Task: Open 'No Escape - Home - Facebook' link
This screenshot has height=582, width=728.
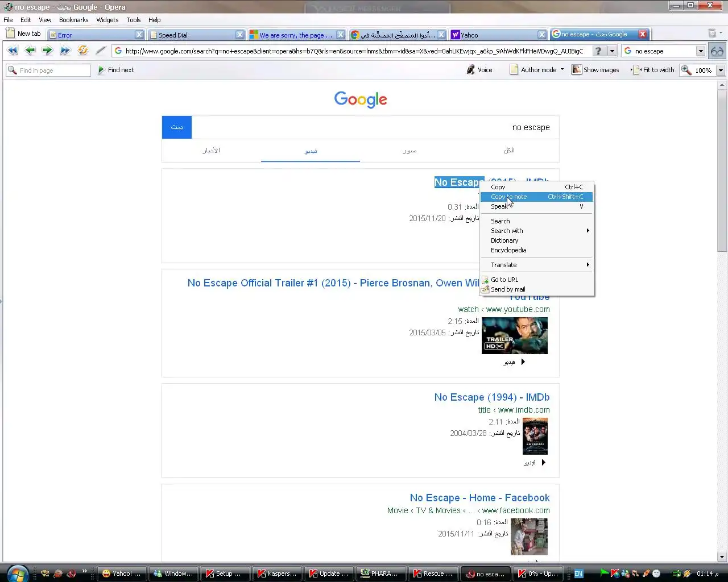Action: (x=480, y=498)
